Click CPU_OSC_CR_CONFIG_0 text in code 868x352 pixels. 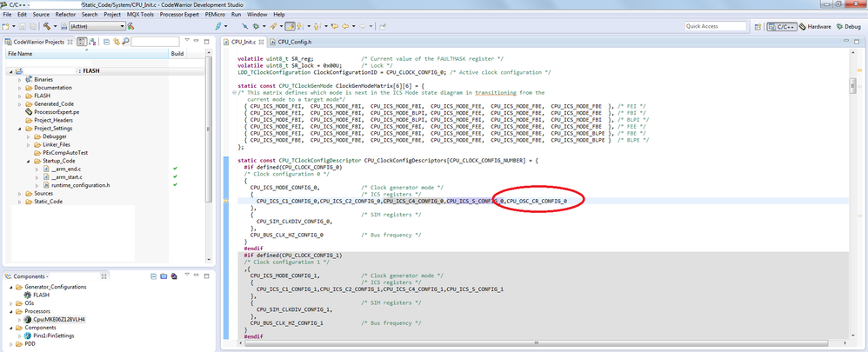tap(537, 202)
